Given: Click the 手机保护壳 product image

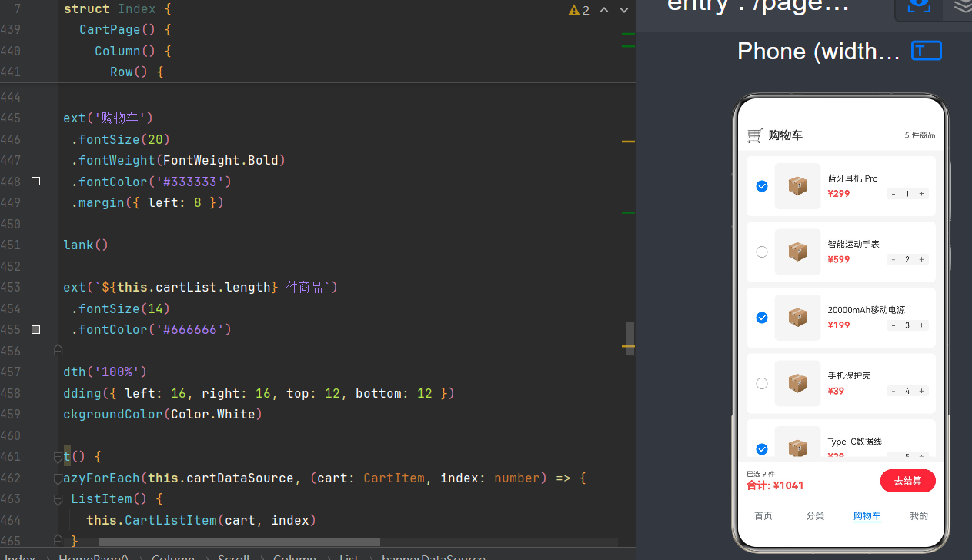Looking at the screenshot, I should 797,383.
